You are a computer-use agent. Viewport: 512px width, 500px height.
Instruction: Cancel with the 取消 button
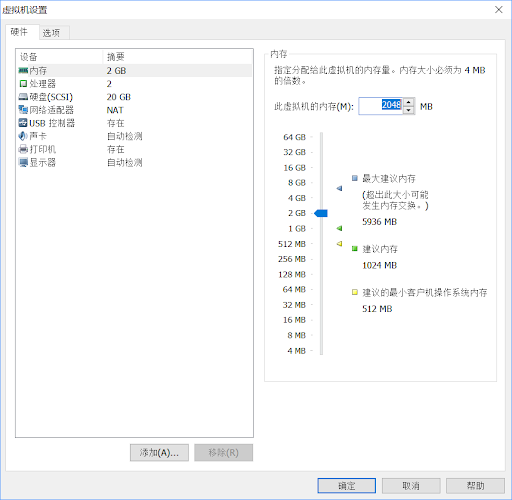point(411,486)
